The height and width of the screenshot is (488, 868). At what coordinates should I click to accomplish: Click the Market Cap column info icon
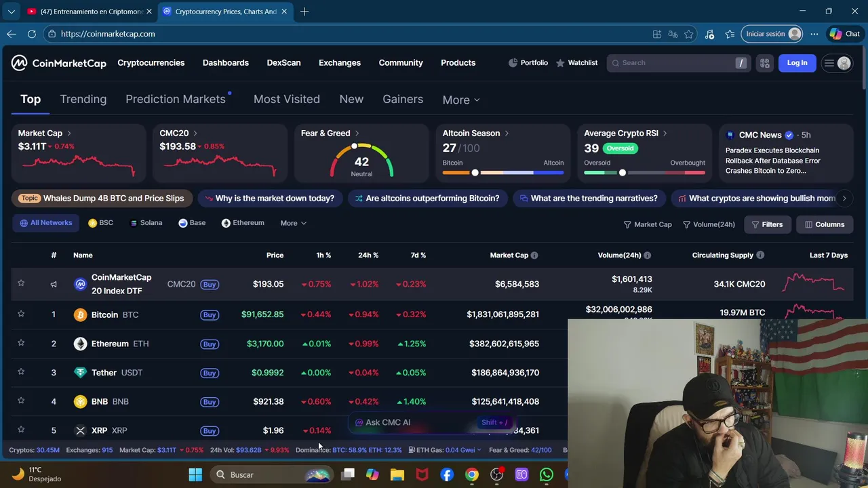(x=534, y=256)
